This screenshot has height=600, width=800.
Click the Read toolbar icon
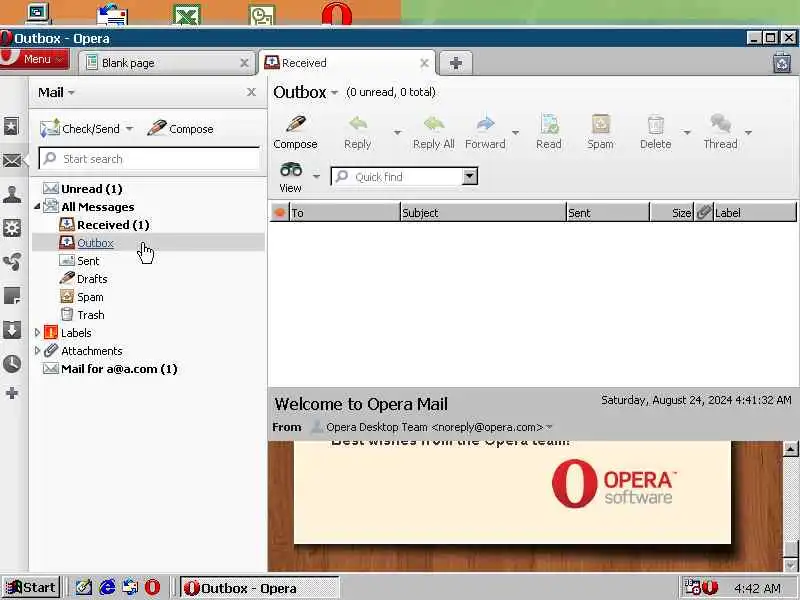[x=549, y=132]
